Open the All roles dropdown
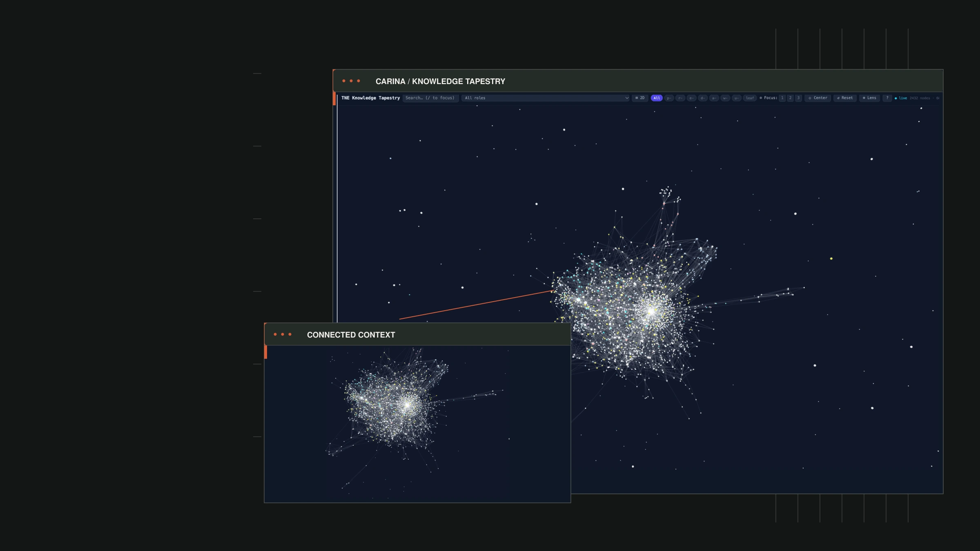The width and height of the screenshot is (980, 551). coord(546,98)
